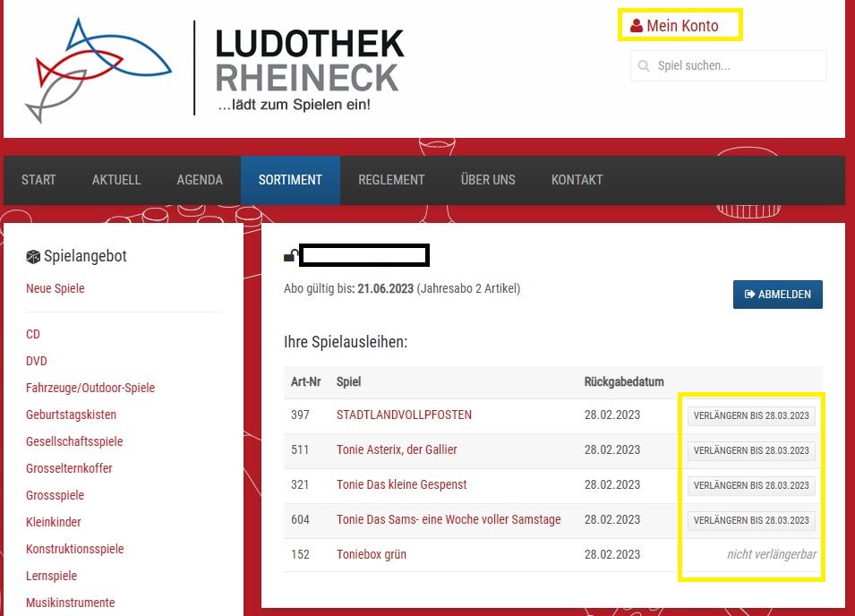Click article number 321
The width and height of the screenshot is (855, 616).
coord(300,484)
